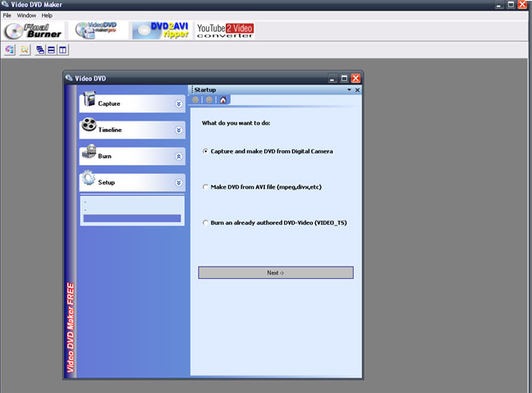Close the Startup panel
532x393 pixels.
click(x=357, y=90)
